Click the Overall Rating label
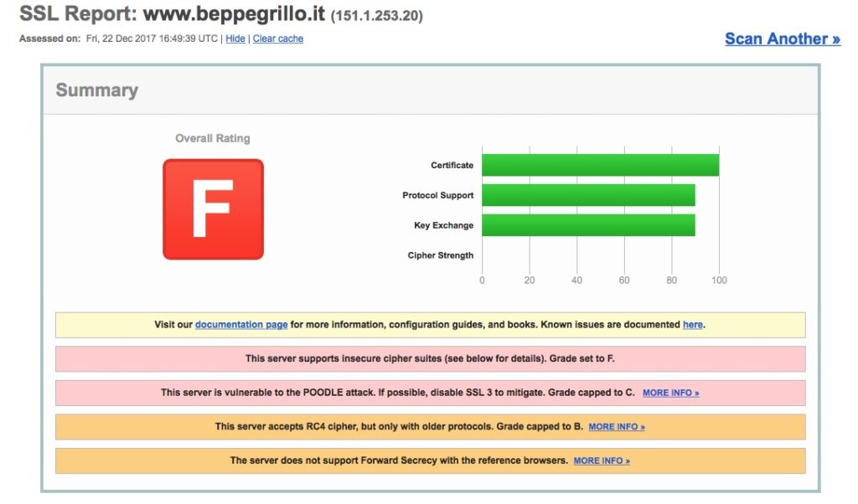Viewport: 858px width, 504px height. point(213,138)
